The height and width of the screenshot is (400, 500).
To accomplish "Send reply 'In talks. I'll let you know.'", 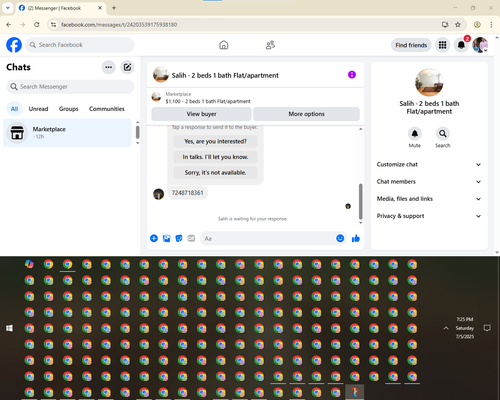I will (x=215, y=157).
